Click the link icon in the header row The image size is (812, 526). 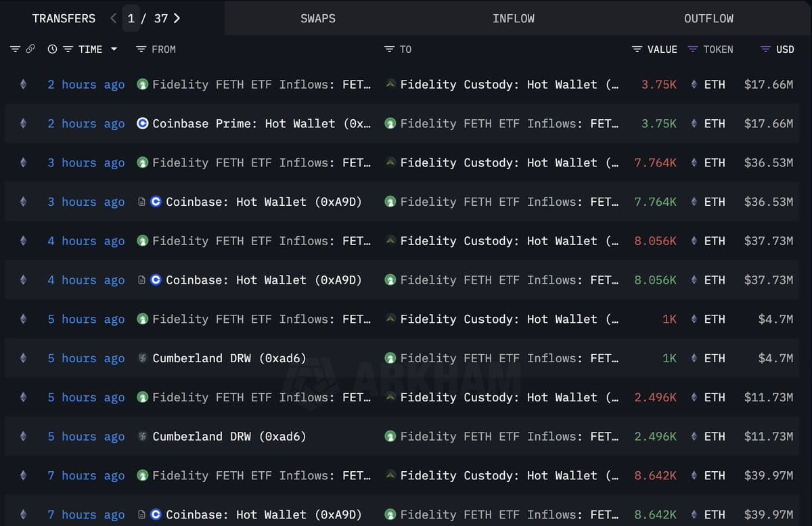click(x=30, y=49)
